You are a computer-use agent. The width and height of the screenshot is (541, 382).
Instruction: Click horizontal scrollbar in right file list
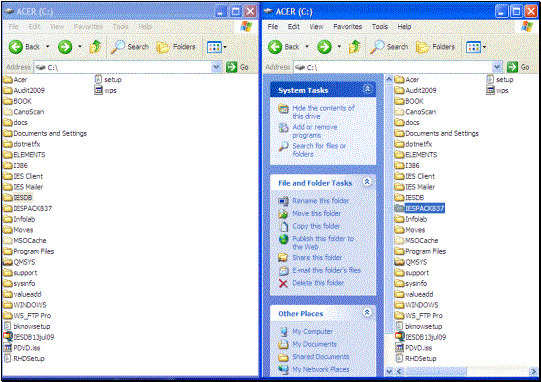(x=436, y=371)
